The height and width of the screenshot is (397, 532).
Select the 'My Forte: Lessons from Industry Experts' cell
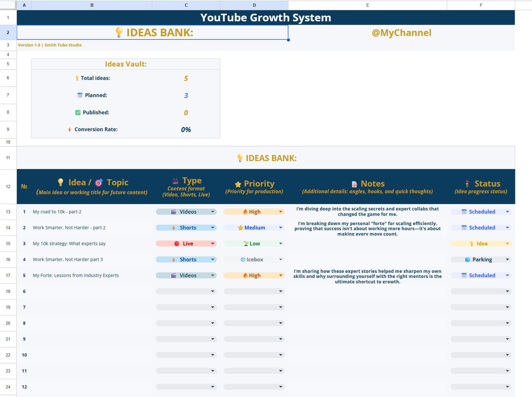pos(76,275)
